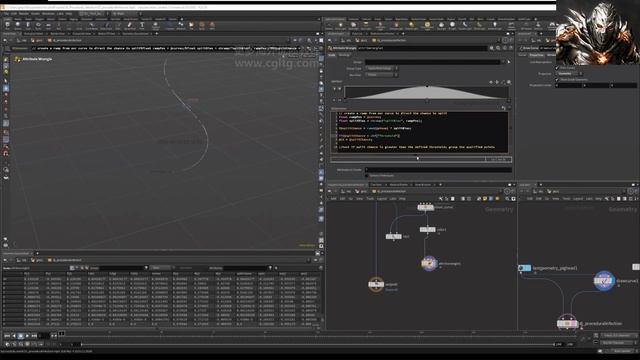Open the Windows menu

[48, 13]
